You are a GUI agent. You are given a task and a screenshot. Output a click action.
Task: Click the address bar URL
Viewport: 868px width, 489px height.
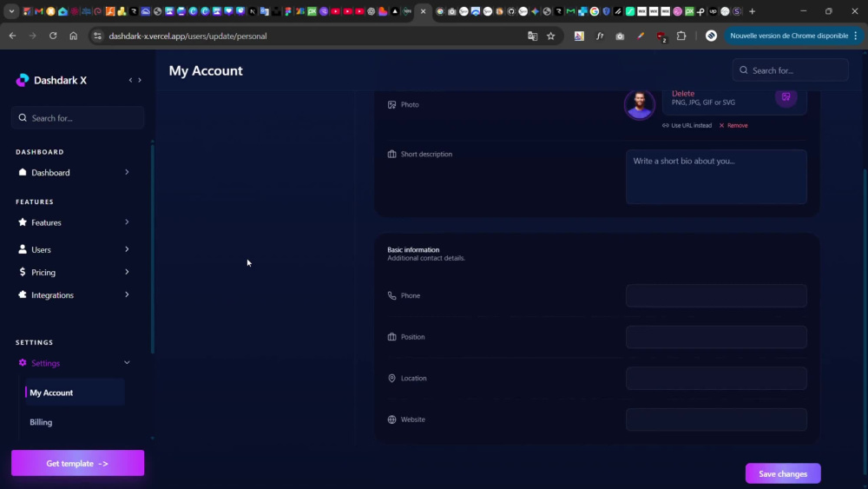coord(187,36)
